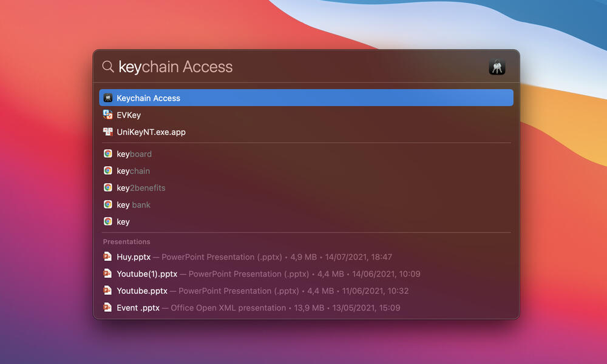This screenshot has height=364, width=607.
Task: Click the Presentations section header
Action: click(127, 242)
